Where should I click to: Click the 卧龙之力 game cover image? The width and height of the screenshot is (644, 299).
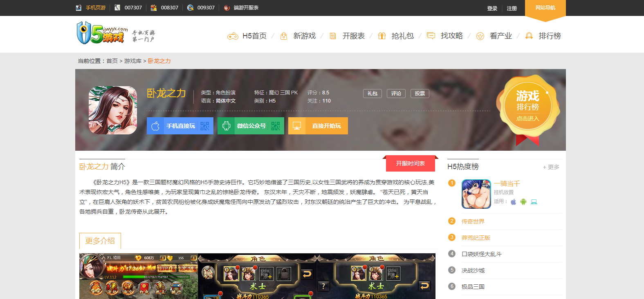113,110
